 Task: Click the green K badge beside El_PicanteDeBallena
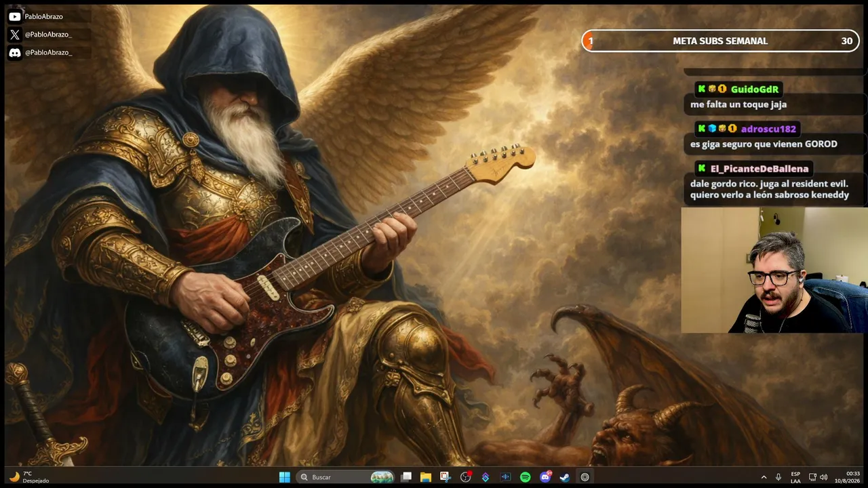point(702,169)
